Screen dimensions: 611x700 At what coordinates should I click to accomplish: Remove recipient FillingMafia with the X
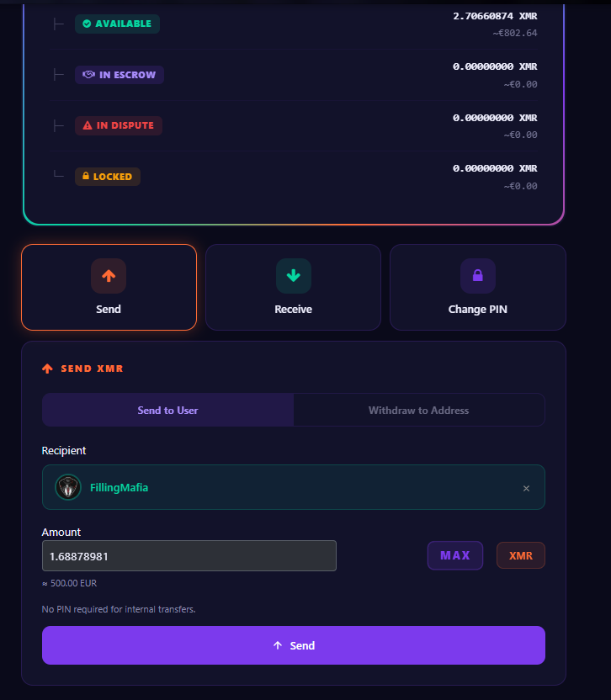tap(526, 488)
